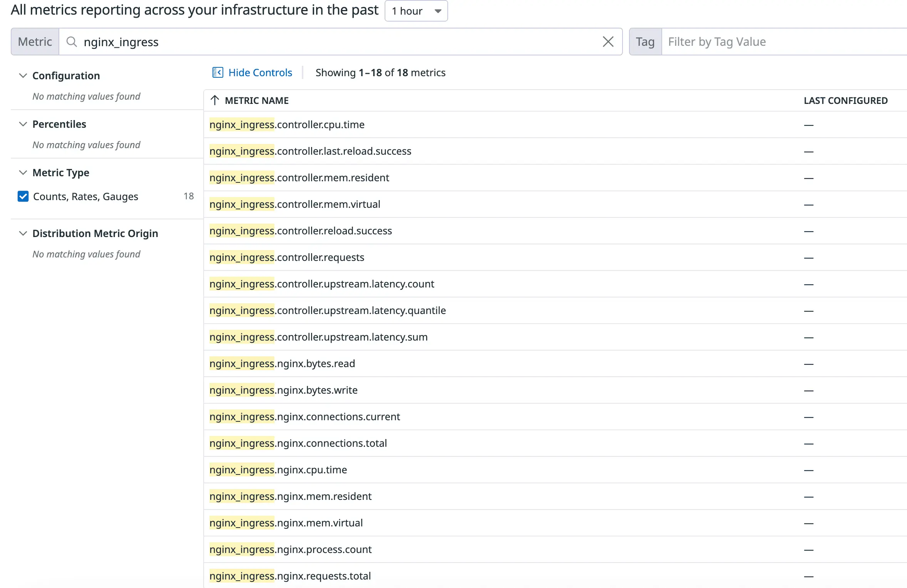The height and width of the screenshot is (588, 907).
Task: Collapse the Configuration section
Action: (x=23, y=75)
